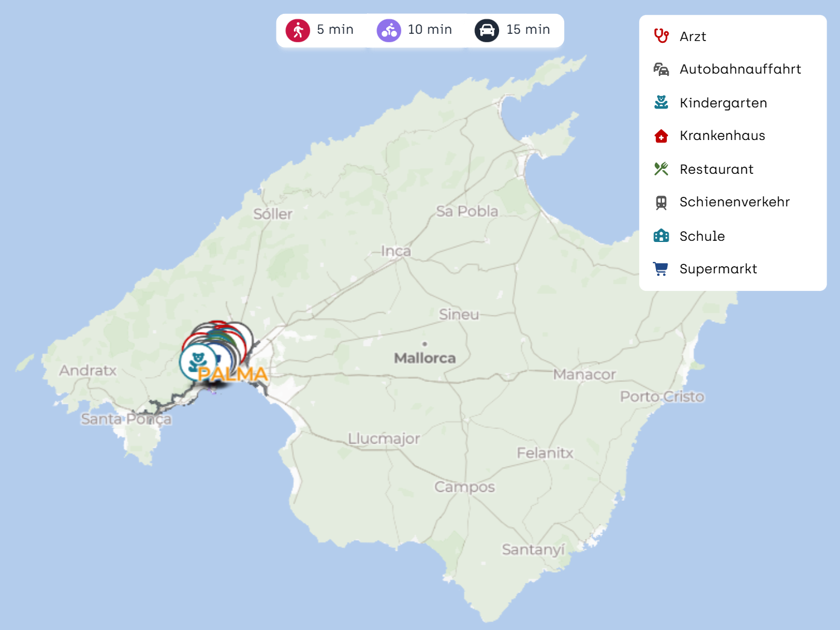Click the Supermarkt shopping cart icon
The width and height of the screenshot is (840, 630).
click(661, 269)
